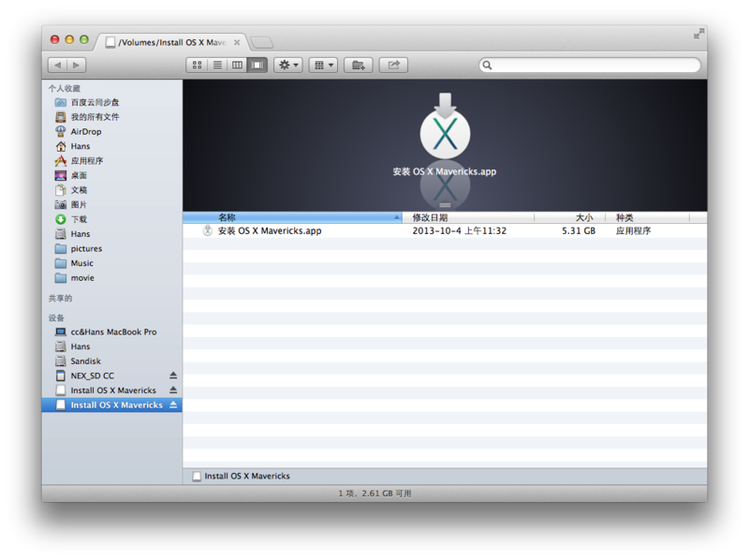Open 图片 in the sidebar
The height and width of the screenshot is (560, 749).
click(x=79, y=204)
